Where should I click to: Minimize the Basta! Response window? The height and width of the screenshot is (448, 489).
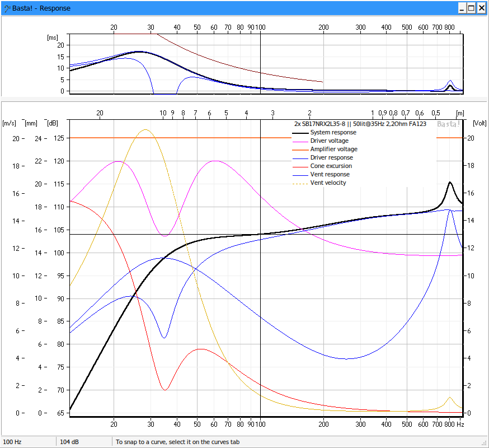[462, 8]
